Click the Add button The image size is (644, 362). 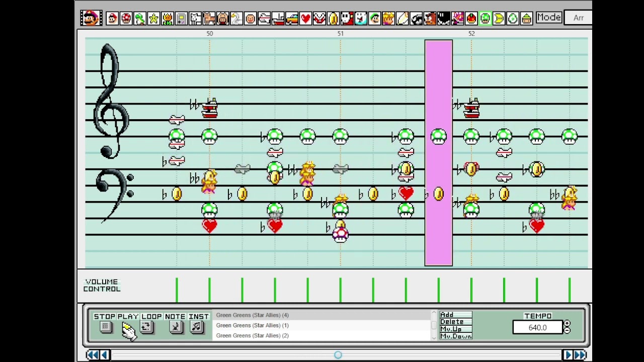point(455,315)
